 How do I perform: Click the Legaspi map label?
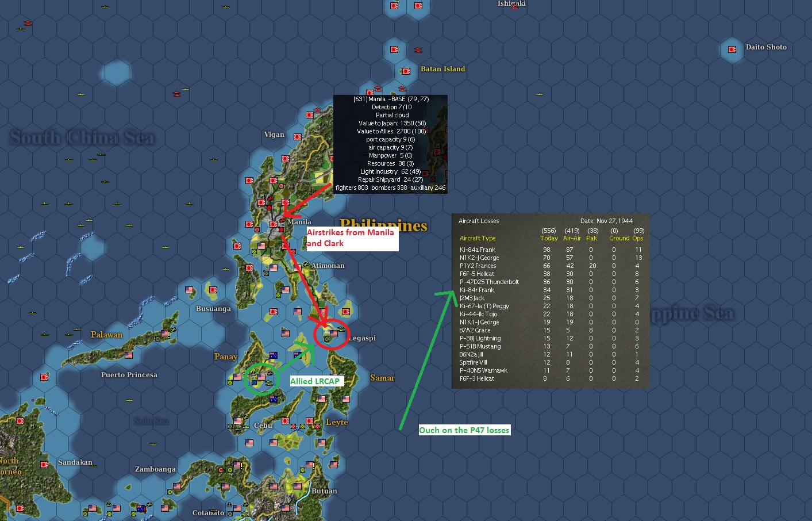point(362,338)
